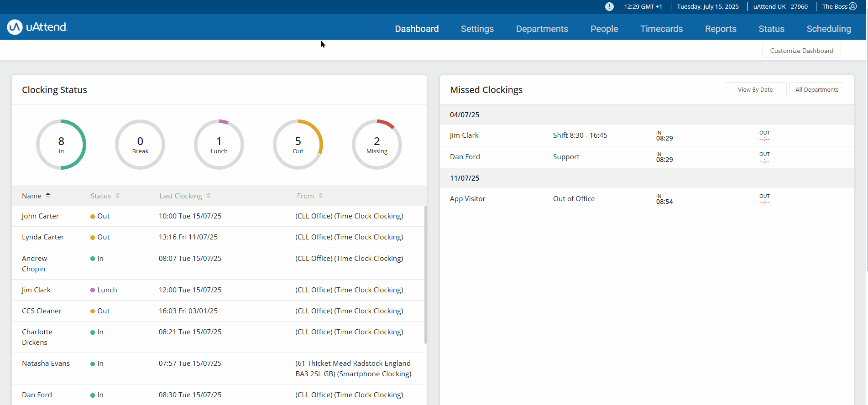868x405 pixels.
Task: Select the 2 Missing status ring
Action: (x=377, y=145)
